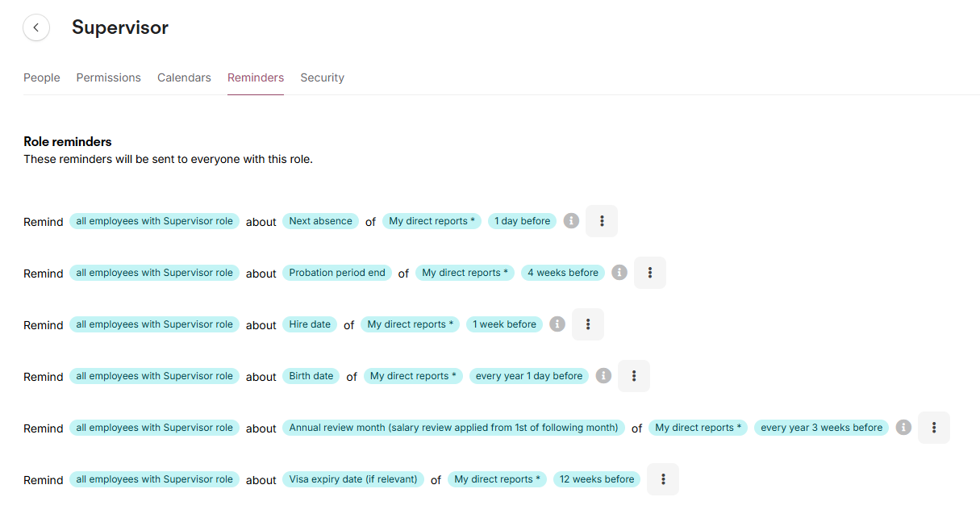Click My direct reports tag in Next absence row
The image size is (980, 514).
pyautogui.click(x=432, y=221)
